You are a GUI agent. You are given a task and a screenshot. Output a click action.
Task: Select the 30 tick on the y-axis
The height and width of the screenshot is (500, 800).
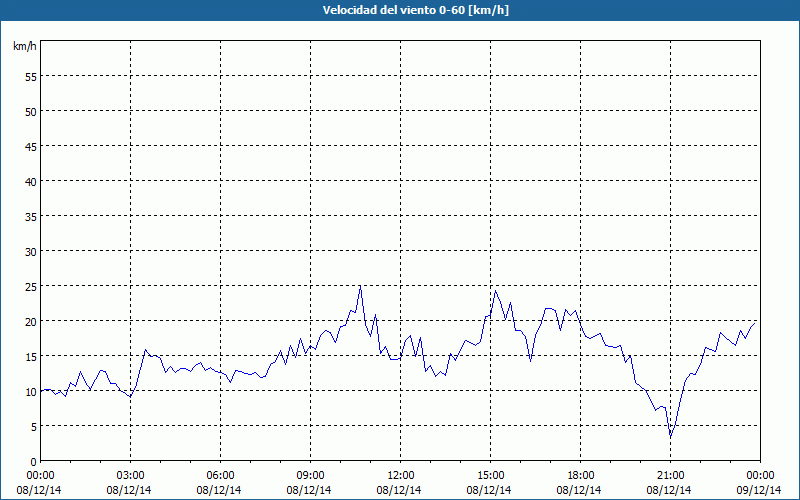coord(31,252)
